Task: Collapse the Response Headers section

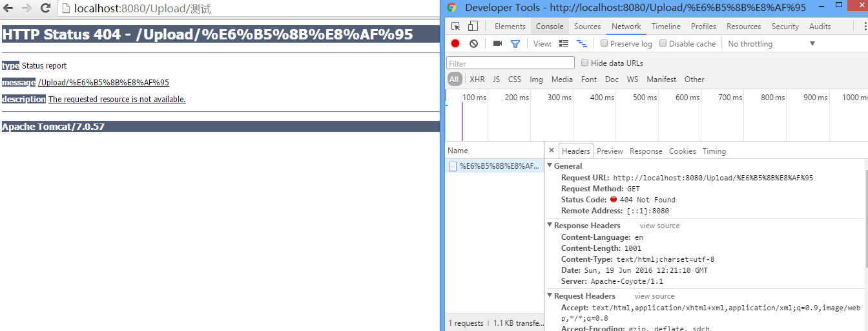Action: [x=550, y=225]
